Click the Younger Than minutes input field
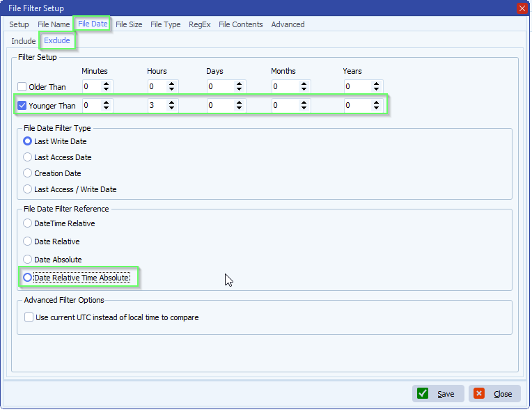 coord(92,105)
